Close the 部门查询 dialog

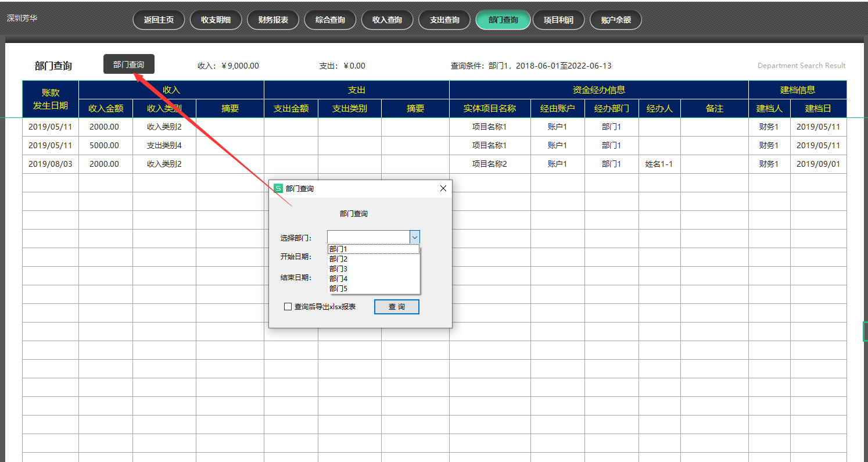click(443, 188)
